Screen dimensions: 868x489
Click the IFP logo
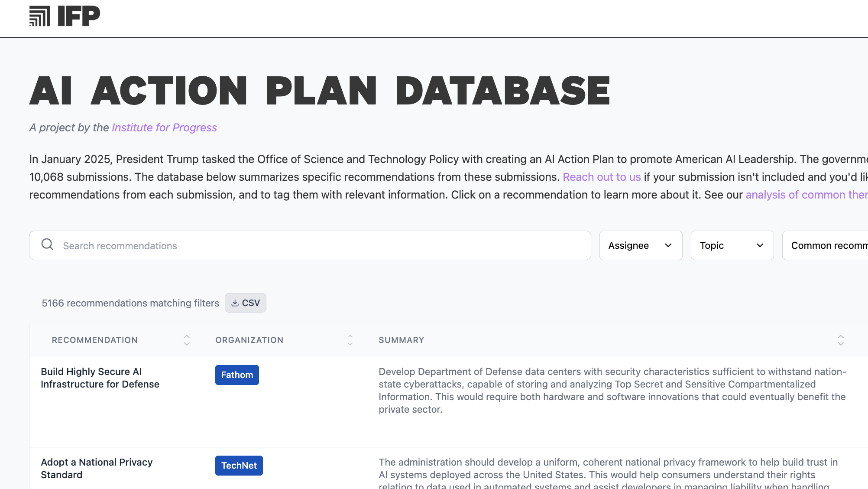64,16
